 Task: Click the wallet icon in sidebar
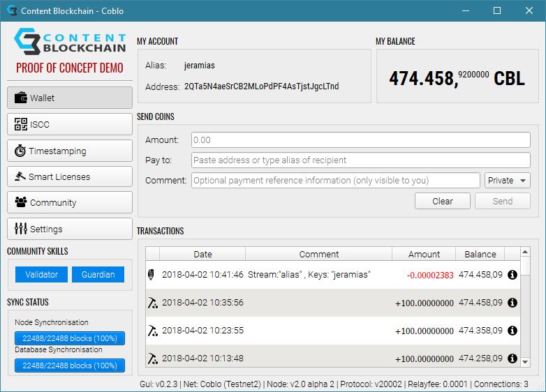tap(20, 98)
